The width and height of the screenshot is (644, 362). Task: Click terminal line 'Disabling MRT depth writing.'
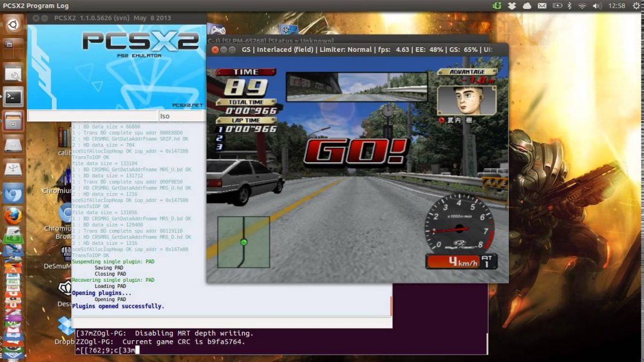[194, 333]
